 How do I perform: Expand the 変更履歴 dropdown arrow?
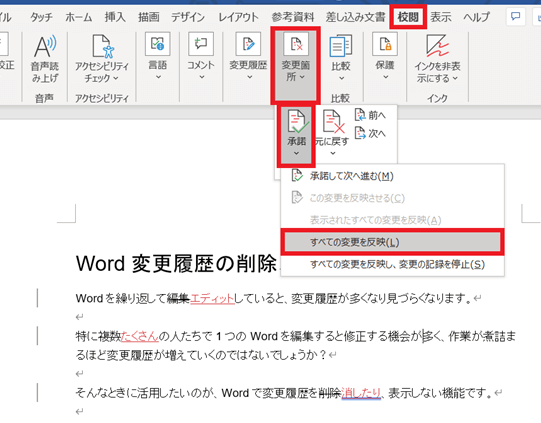[249, 77]
